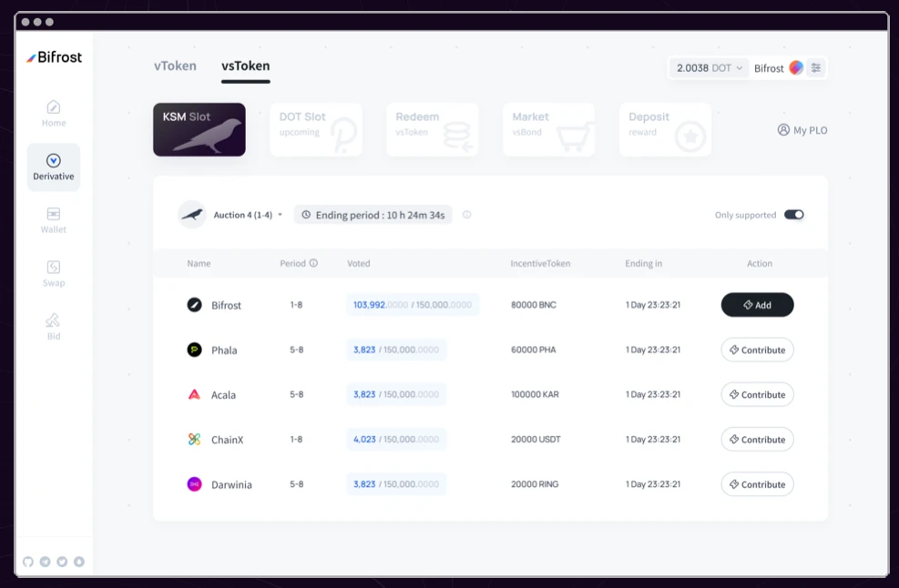This screenshot has height=588, width=899.
Task: Click the 20000 RING incentive value
Action: 535,484
